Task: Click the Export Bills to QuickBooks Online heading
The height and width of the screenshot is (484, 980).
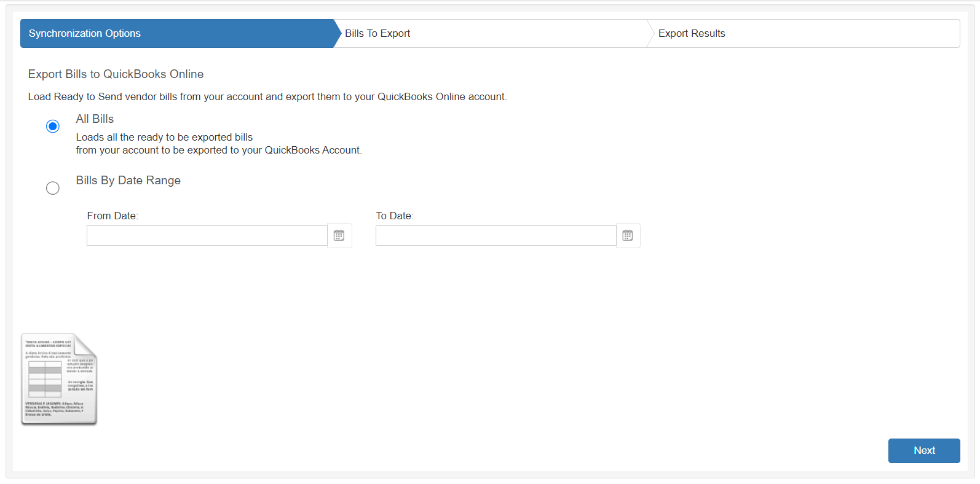Action: 116,74
